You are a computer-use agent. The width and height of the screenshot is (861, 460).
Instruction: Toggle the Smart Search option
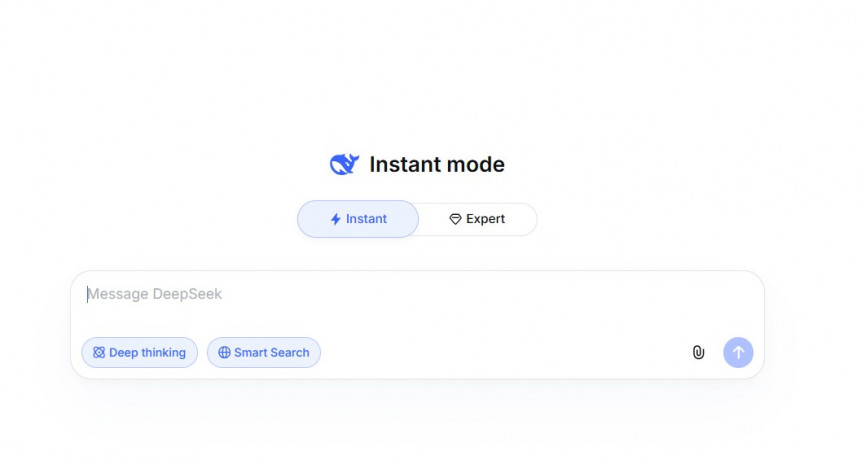[264, 353]
